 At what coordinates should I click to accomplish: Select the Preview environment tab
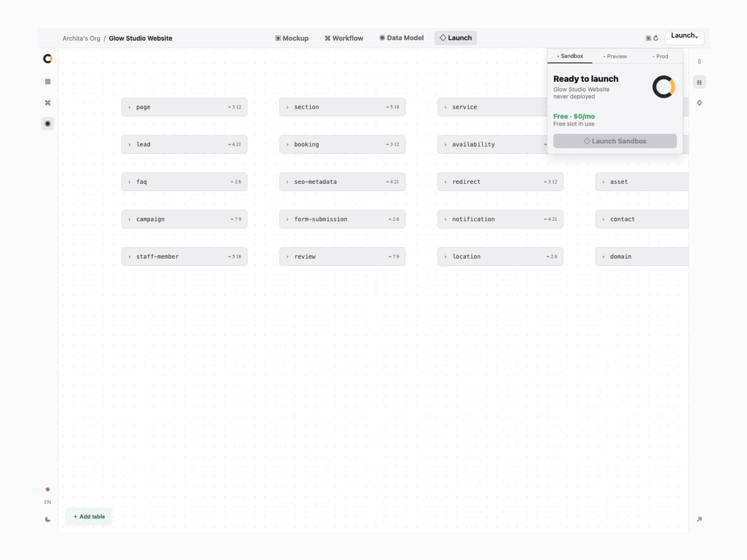pos(615,56)
